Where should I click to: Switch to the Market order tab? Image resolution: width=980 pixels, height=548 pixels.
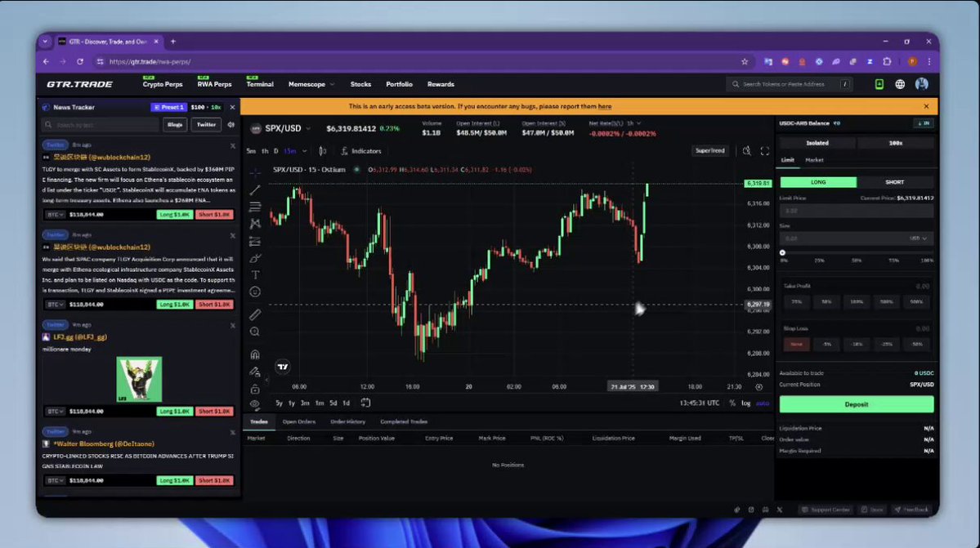tap(814, 160)
